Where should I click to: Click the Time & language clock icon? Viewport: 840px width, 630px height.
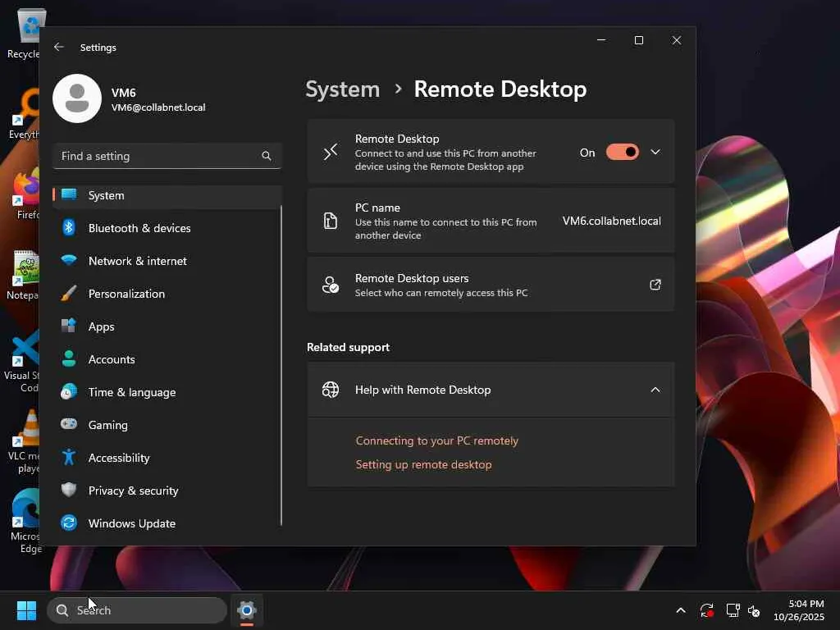[x=69, y=392]
